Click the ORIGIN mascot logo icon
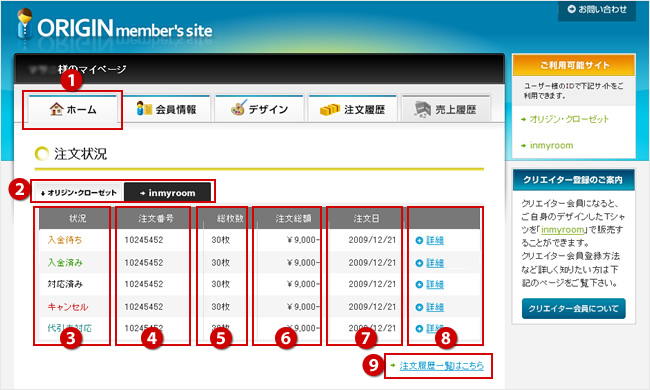650x390 pixels. pyautogui.click(x=25, y=24)
